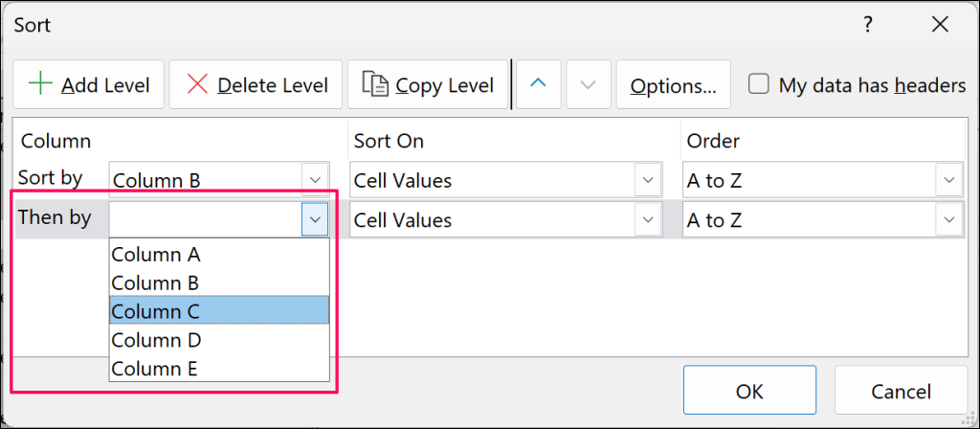Click the Then by column input field
Image resolution: width=980 pixels, height=429 pixels.
[206, 220]
